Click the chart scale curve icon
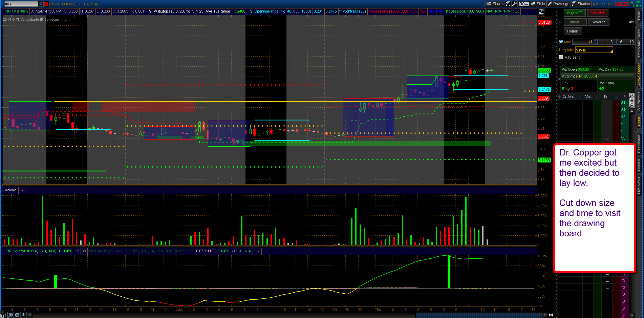The height and width of the screenshot is (318, 644). coord(541,12)
